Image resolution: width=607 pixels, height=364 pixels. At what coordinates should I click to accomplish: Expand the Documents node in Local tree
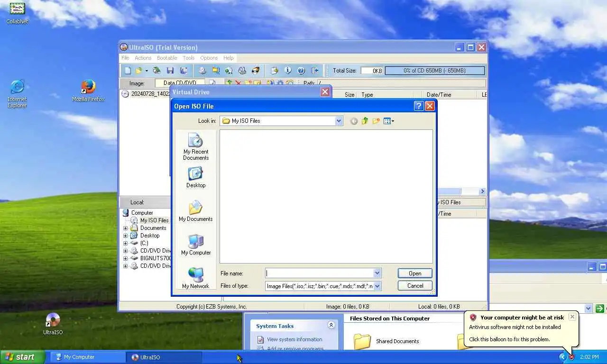tap(126, 228)
